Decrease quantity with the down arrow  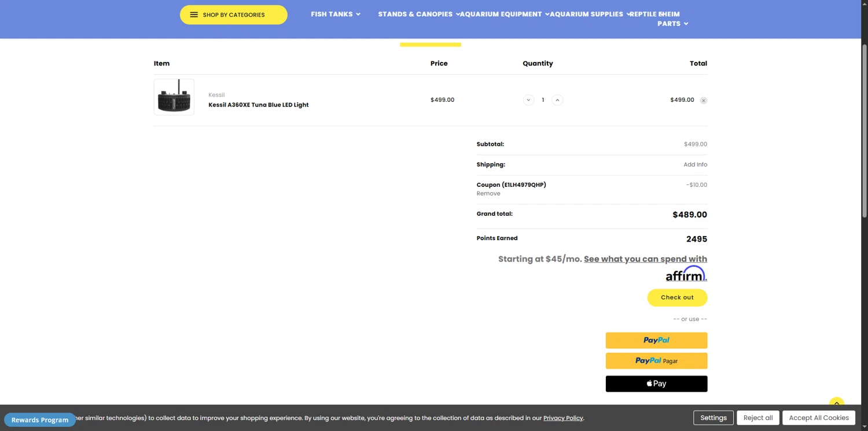pyautogui.click(x=528, y=100)
